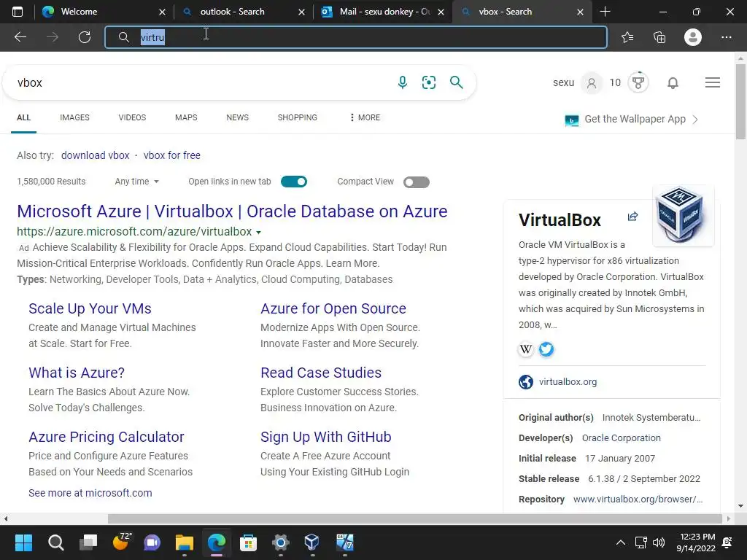Click See more at microsoft.com
Viewport: 747px width, 560px height.
tap(90, 493)
